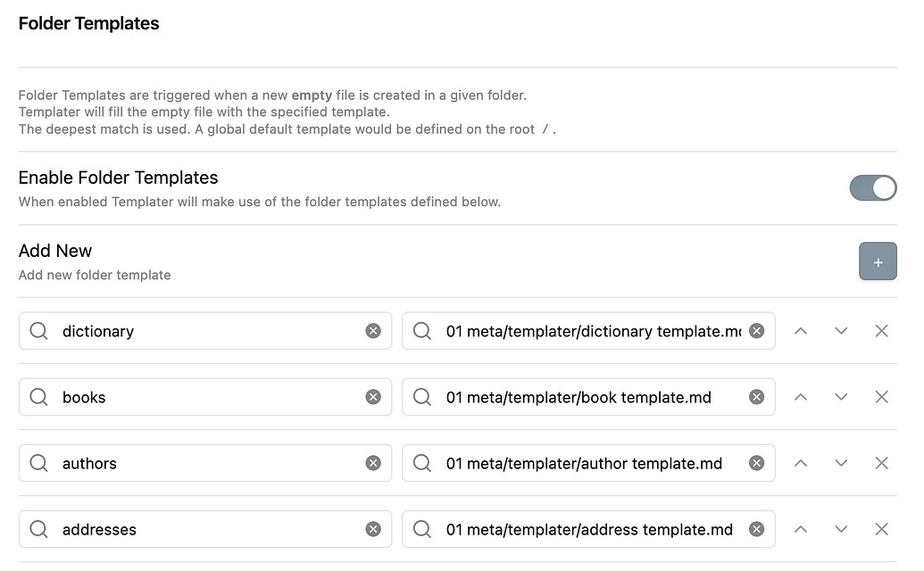The height and width of the screenshot is (571, 924).
Task: Remove the books folder template entry
Action: pos(881,396)
